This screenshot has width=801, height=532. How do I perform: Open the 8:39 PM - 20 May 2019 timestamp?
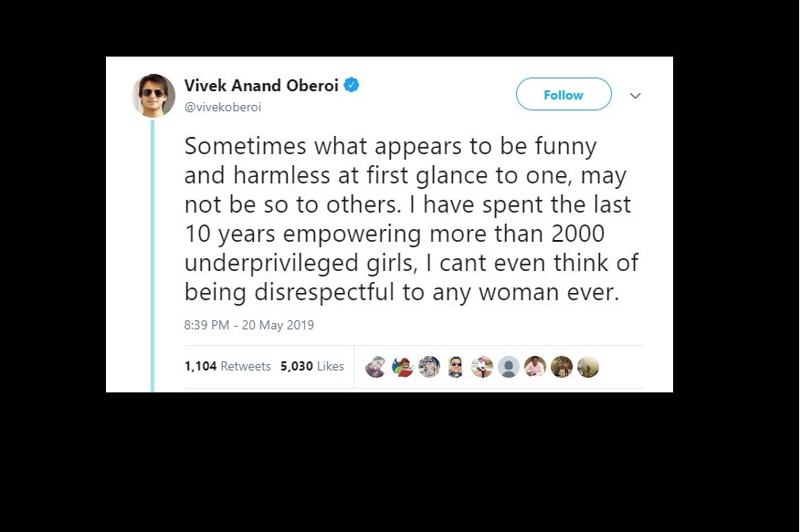[x=248, y=325]
